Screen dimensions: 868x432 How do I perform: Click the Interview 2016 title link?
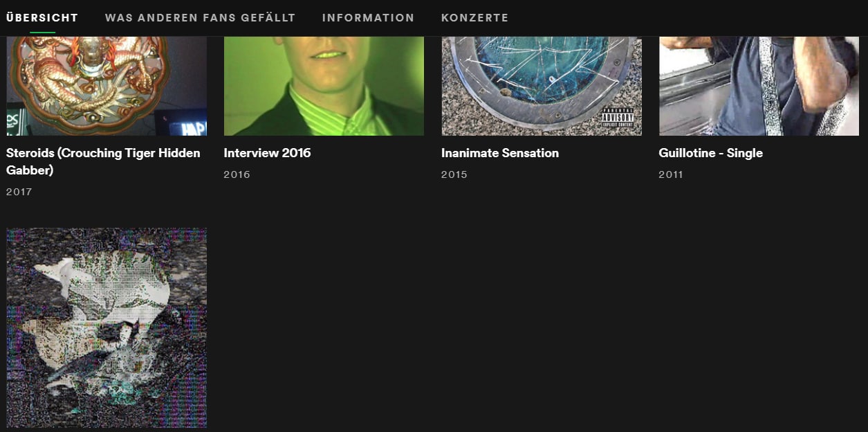[x=267, y=153]
